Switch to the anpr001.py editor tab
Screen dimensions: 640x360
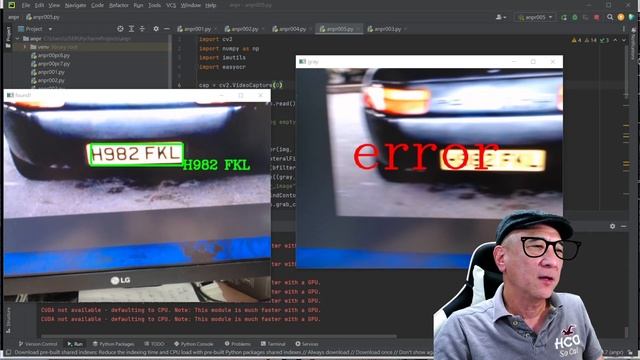(x=197, y=29)
